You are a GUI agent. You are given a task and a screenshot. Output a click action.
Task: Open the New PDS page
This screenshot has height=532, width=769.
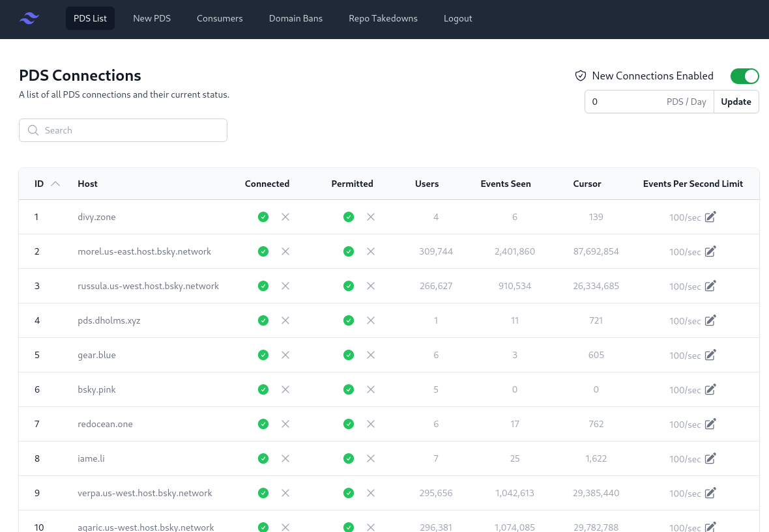coord(152,18)
